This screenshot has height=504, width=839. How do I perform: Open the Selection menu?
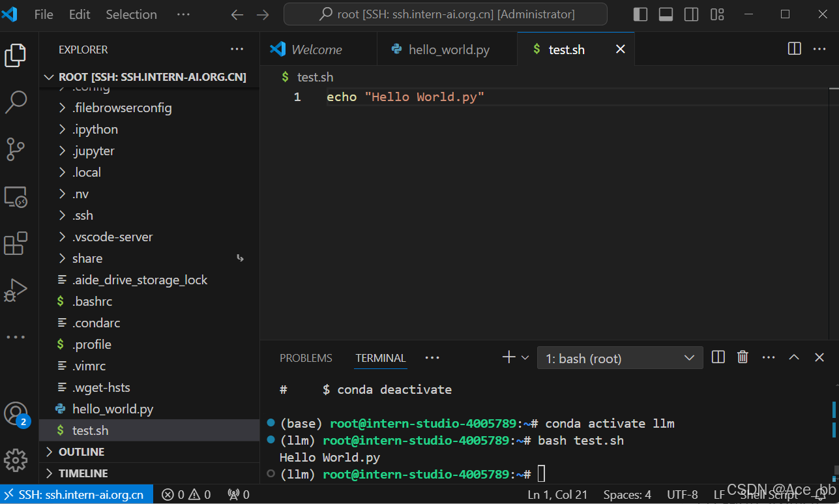coord(131,14)
